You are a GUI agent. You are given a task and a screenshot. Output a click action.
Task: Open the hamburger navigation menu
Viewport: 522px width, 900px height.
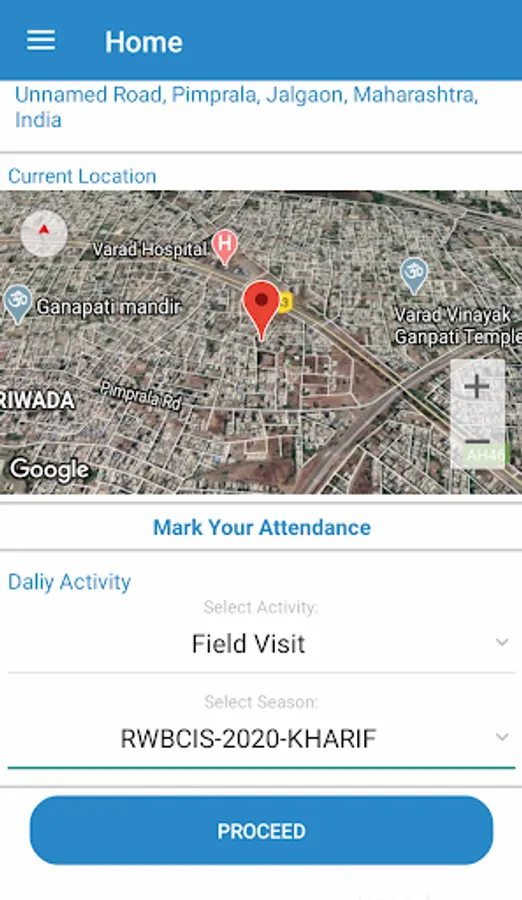(x=41, y=41)
